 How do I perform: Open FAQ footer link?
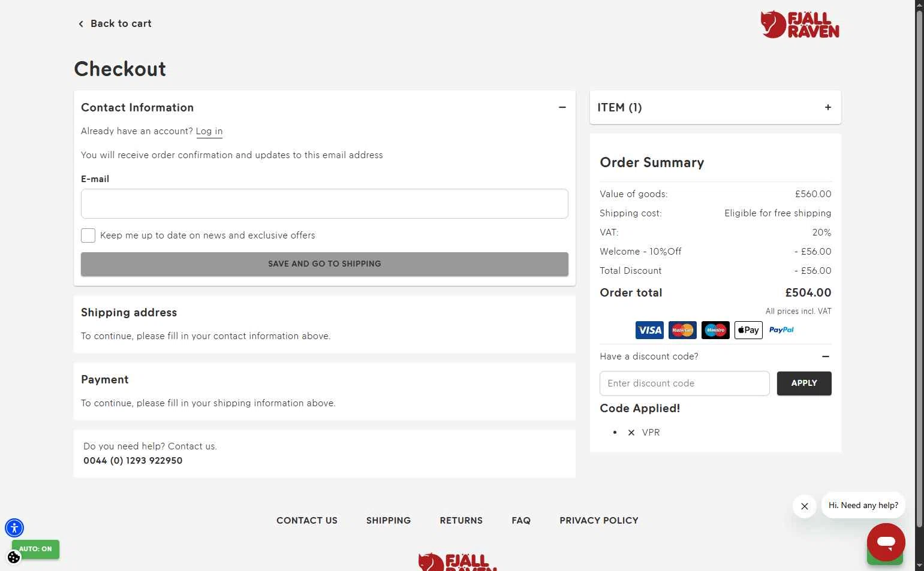point(521,521)
